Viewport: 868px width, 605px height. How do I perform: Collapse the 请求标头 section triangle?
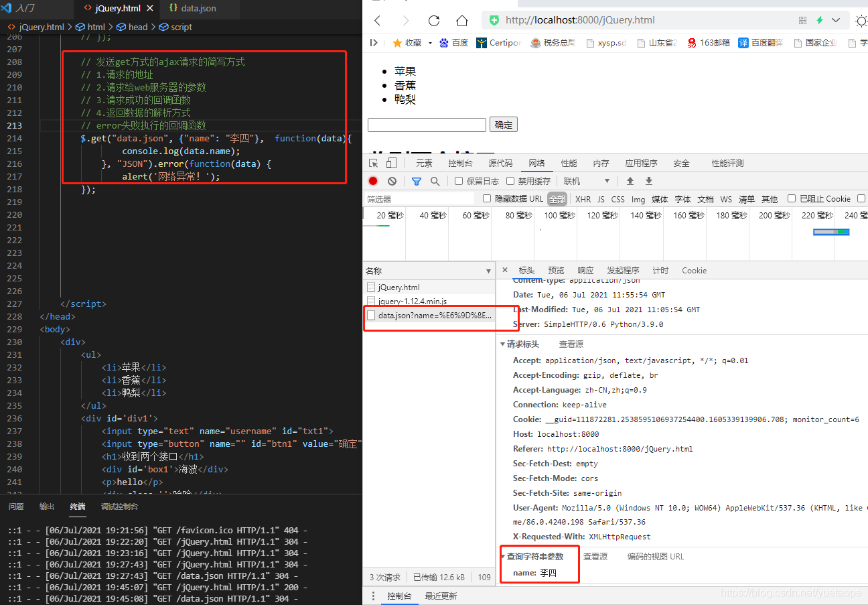(502, 344)
